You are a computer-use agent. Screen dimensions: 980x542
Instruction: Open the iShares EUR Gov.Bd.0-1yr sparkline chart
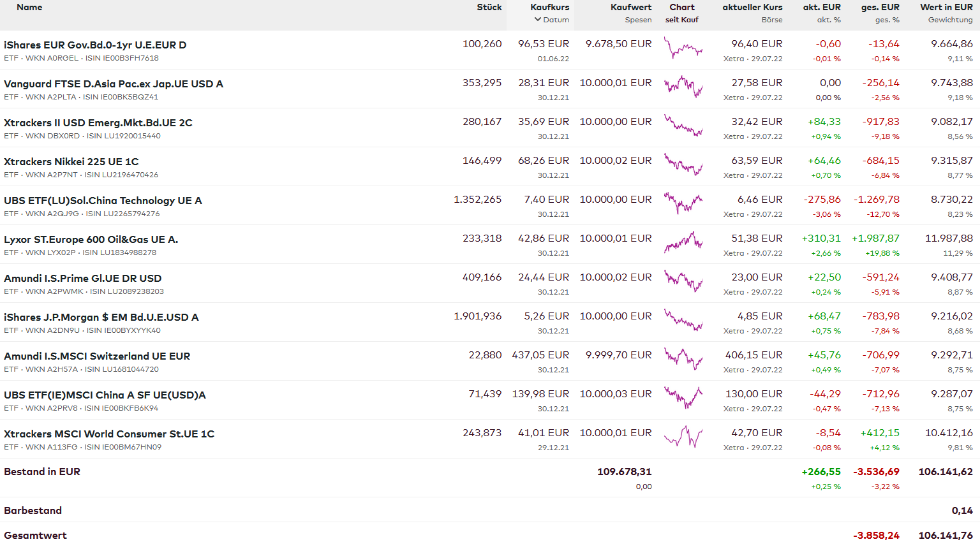[683, 48]
